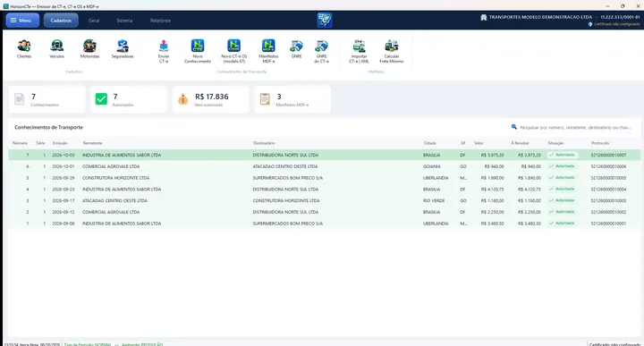644x346 pixels.
Task: Sort by the Situação column header
Action: coord(555,143)
